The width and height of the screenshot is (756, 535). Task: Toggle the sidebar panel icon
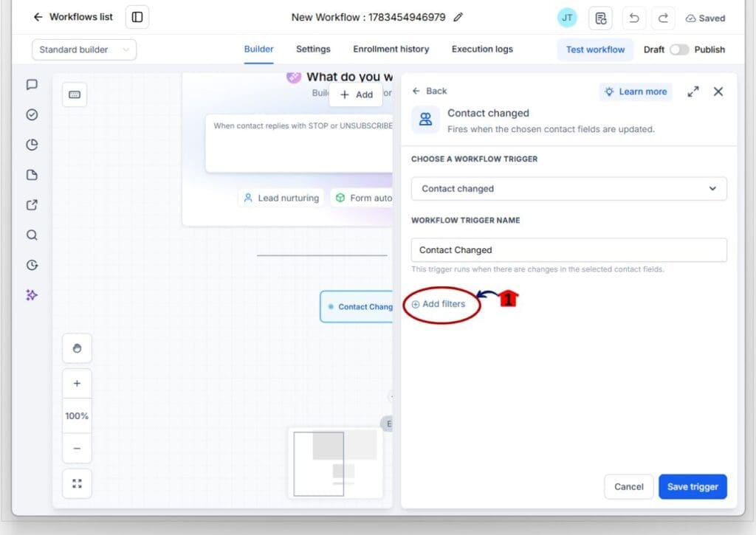point(137,18)
